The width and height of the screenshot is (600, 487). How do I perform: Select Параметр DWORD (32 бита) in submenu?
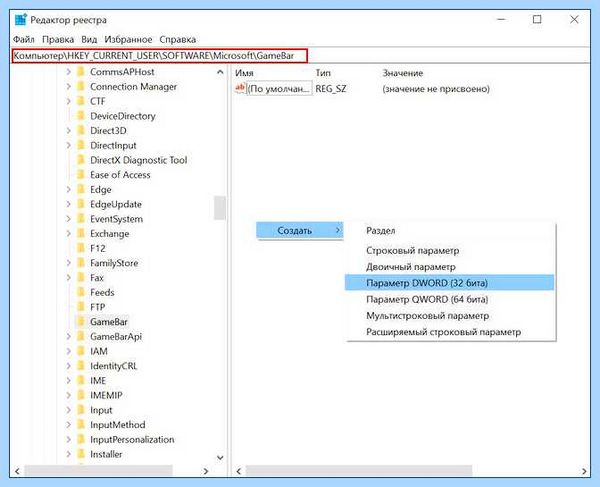[449, 283]
